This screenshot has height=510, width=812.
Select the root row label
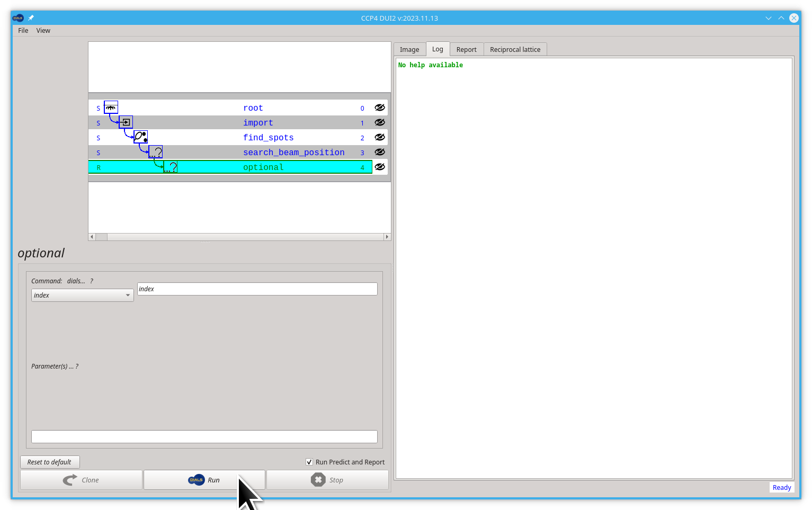click(x=253, y=108)
